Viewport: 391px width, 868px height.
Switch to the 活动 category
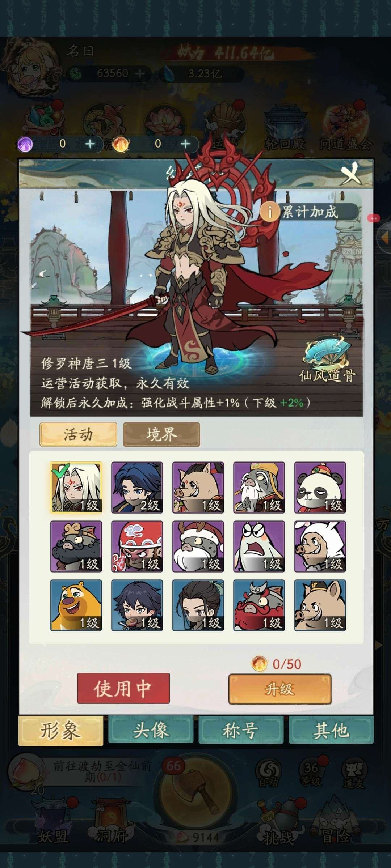pyautogui.click(x=78, y=434)
